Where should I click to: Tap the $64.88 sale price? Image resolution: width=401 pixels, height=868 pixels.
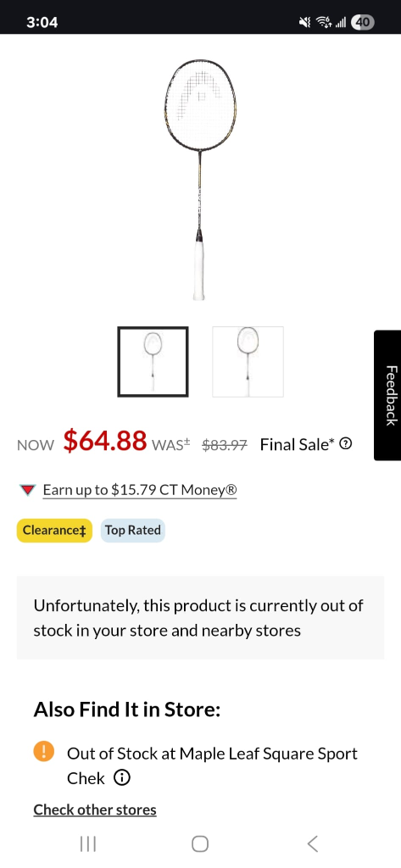[104, 441]
